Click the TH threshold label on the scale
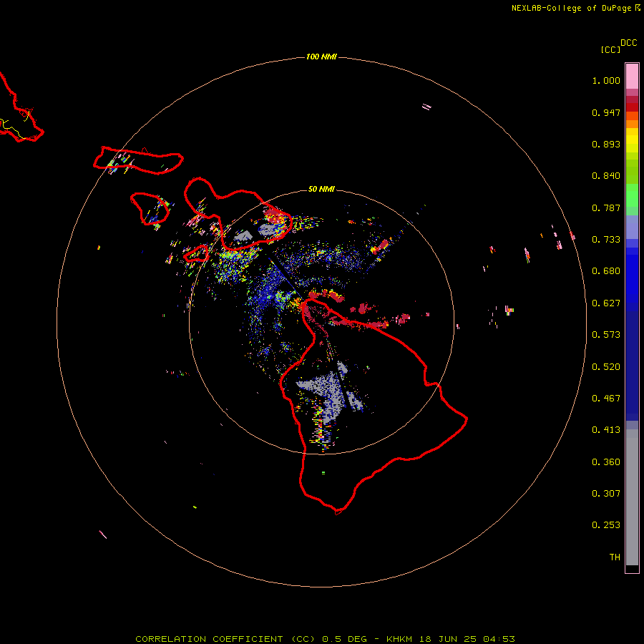The height and width of the screenshot is (644, 644). 615,557
